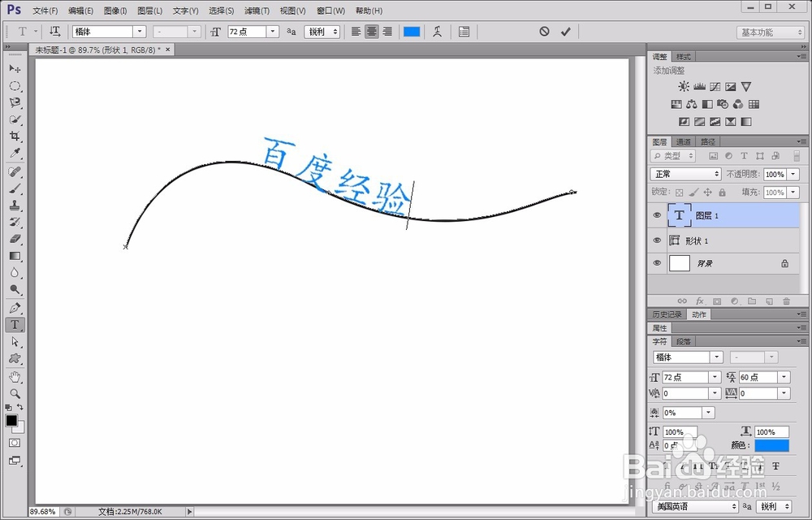Viewport: 812px width, 520px height.
Task: Open the Create Warped Text dialog
Action: coord(437,32)
